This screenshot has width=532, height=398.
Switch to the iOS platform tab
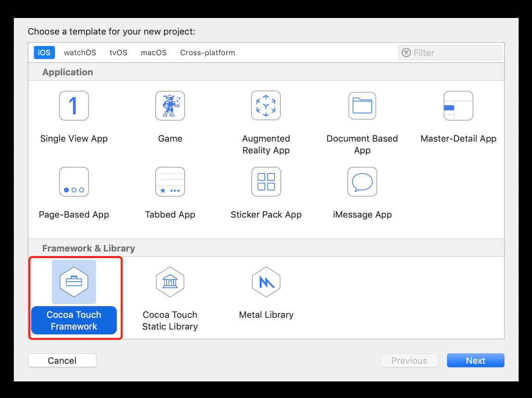[x=44, y=53]
